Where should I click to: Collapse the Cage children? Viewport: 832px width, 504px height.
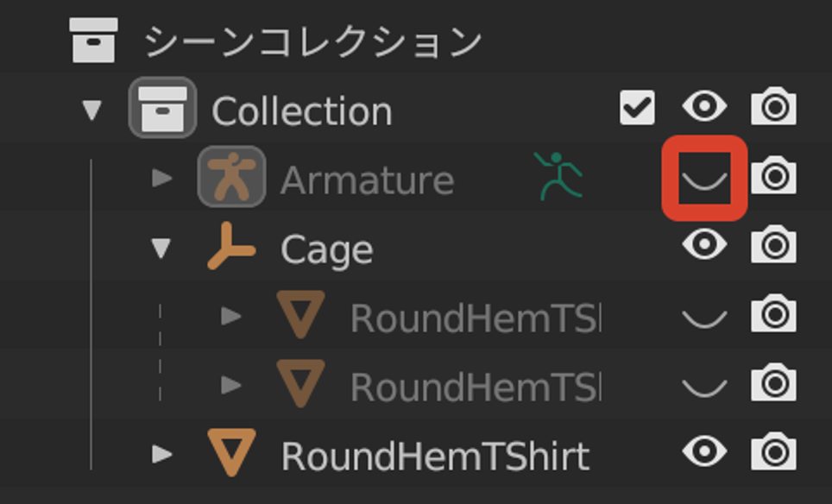pyautogui.click(x=161, y=248)
